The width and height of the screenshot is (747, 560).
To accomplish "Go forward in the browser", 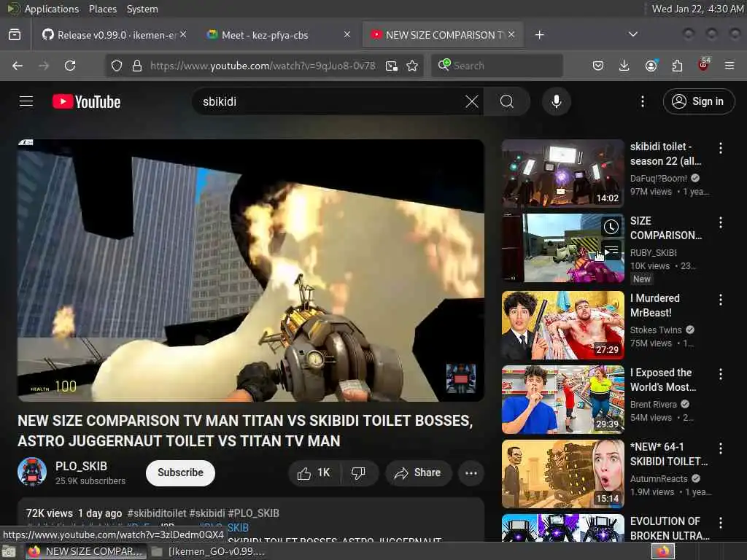I will click(x=44, y=66).
